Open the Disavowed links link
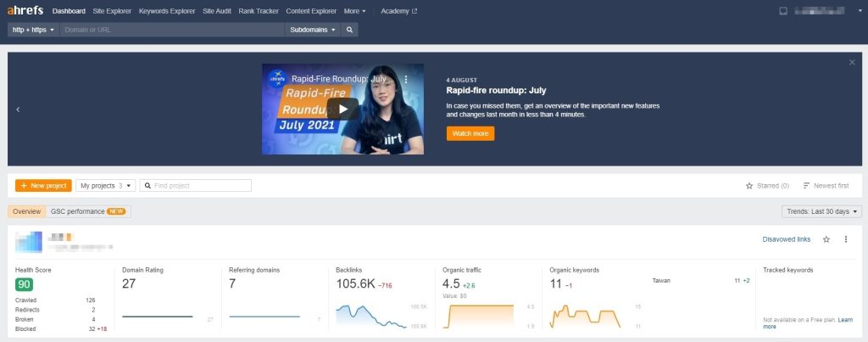The image size is (868, 342). pos(786,239)
